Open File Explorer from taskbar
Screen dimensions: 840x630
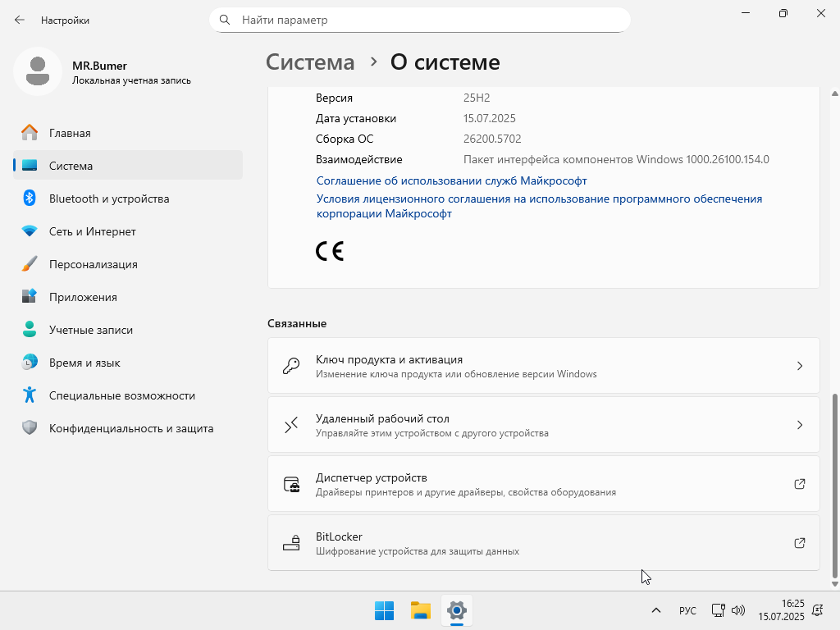tap(421, 610)
